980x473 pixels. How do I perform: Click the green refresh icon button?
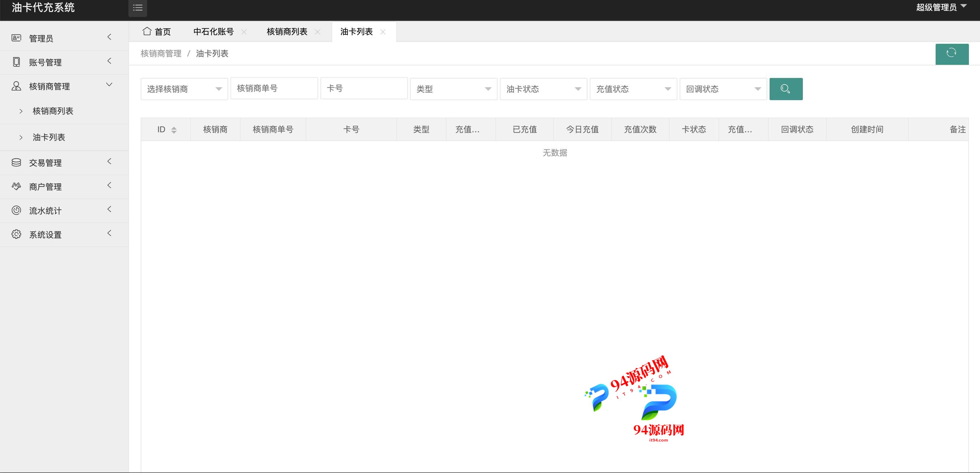coord(952,54)
